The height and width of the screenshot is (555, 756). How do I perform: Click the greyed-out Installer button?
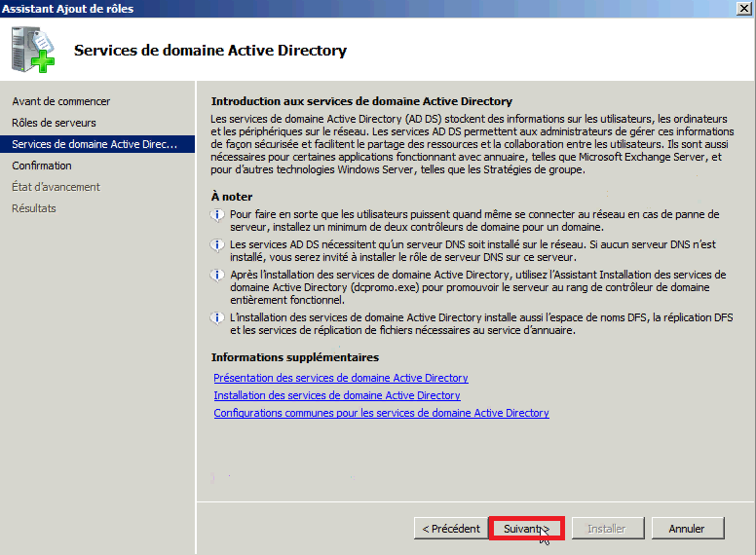click(608, 529)
